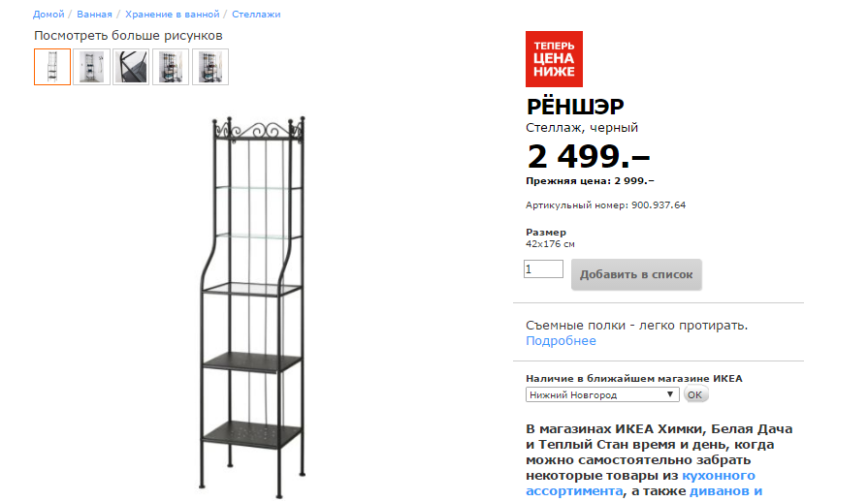Go to the Домой breadcrumb
The height and width of the screenshot is (502, 868).
coord(48,15)
